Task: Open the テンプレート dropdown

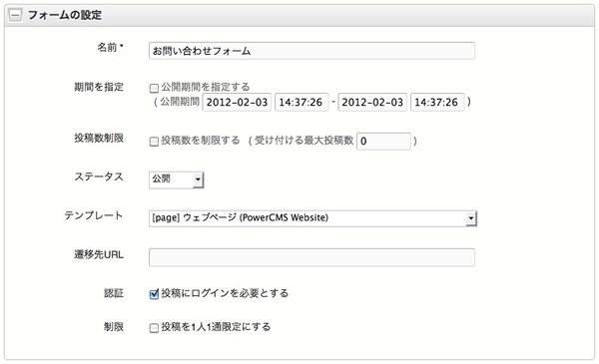Action: pyautogui.click(x=312, y=218)
